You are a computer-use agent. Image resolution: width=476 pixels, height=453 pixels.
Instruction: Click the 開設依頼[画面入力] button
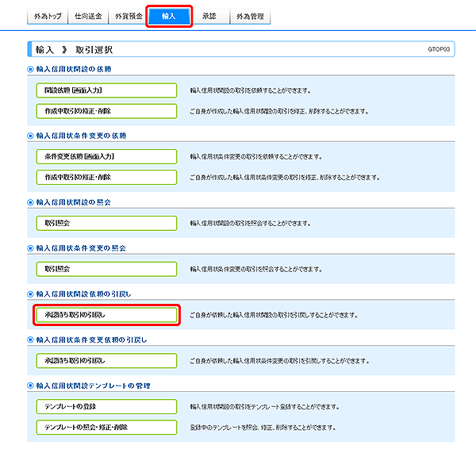(106, 90)
